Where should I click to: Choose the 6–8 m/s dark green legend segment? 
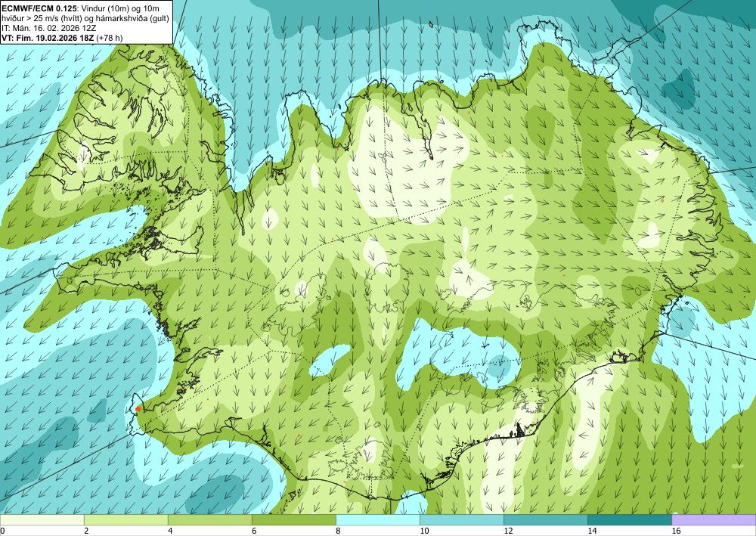[293, 520]
